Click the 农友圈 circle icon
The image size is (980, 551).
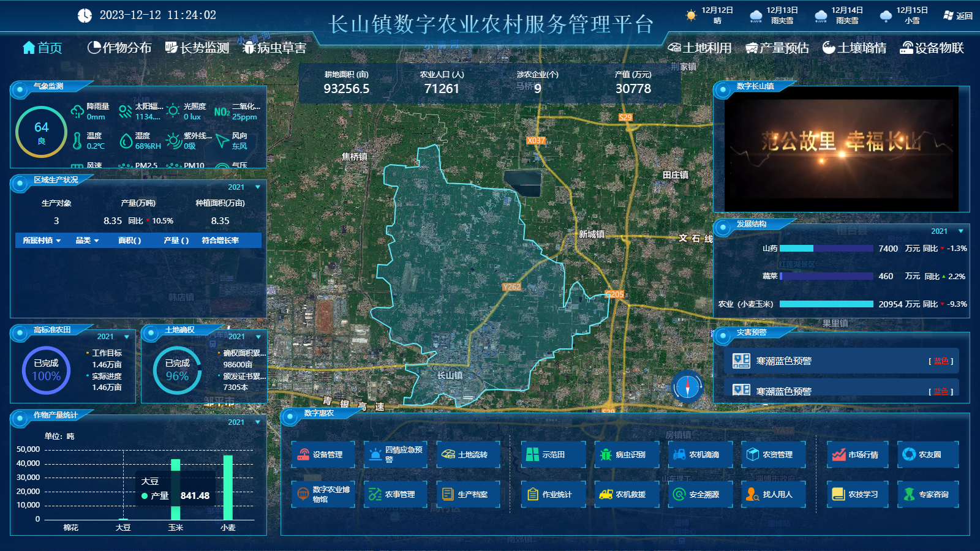[909, 454]
